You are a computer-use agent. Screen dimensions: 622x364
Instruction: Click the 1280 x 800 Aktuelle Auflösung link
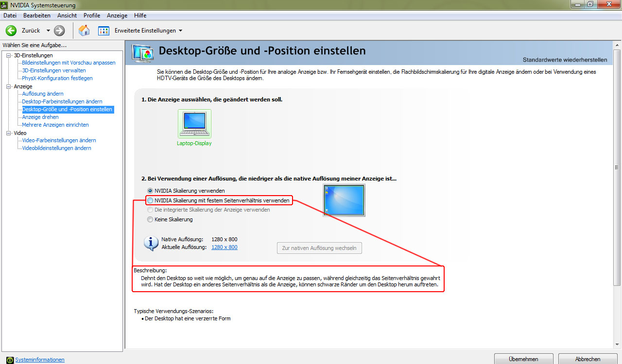[225, 247]
